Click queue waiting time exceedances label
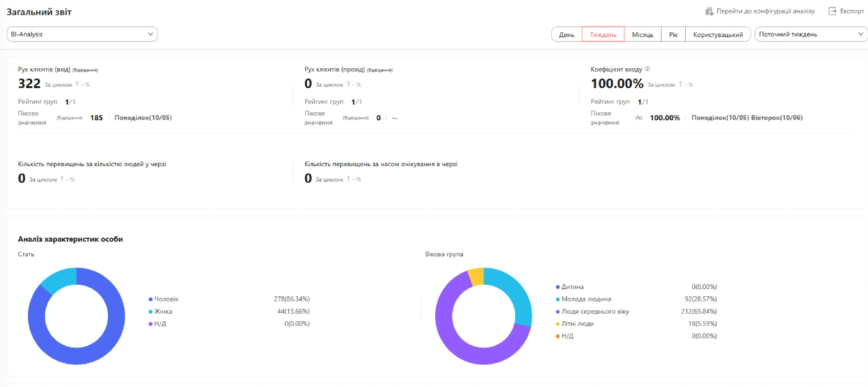 tap(381, 164)
